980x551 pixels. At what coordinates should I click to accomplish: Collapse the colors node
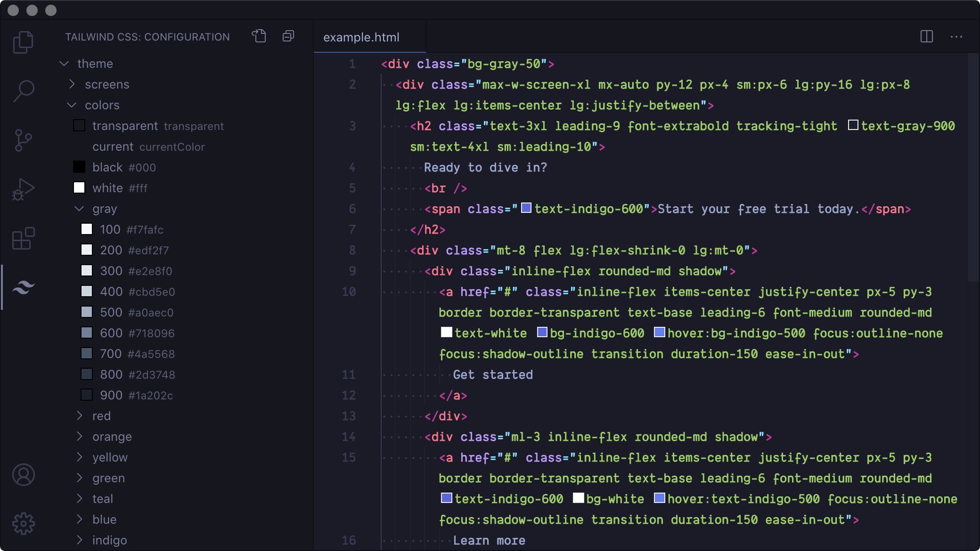coord(72,105)
